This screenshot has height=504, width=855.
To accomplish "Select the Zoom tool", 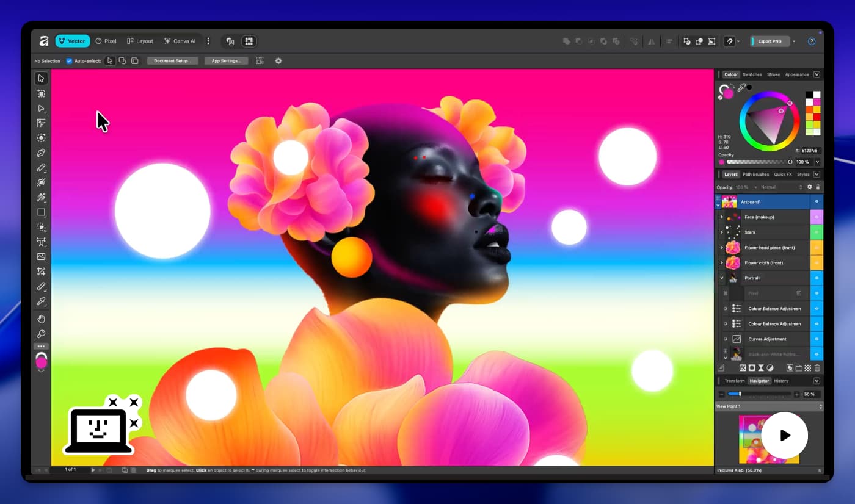I will [42, 333].
